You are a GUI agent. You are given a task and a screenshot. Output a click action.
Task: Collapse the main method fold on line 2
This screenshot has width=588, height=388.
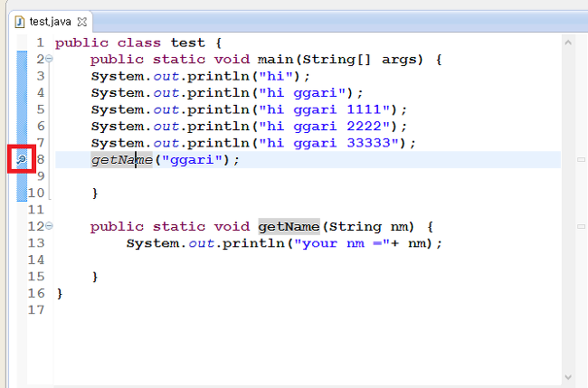coord(49,59)
